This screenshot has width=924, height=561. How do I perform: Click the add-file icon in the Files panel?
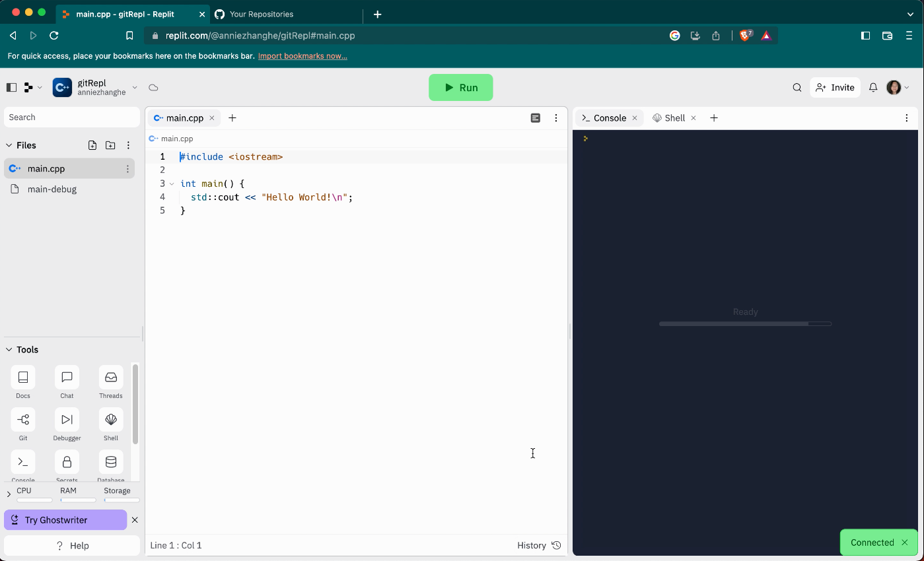tap(92, 145)
